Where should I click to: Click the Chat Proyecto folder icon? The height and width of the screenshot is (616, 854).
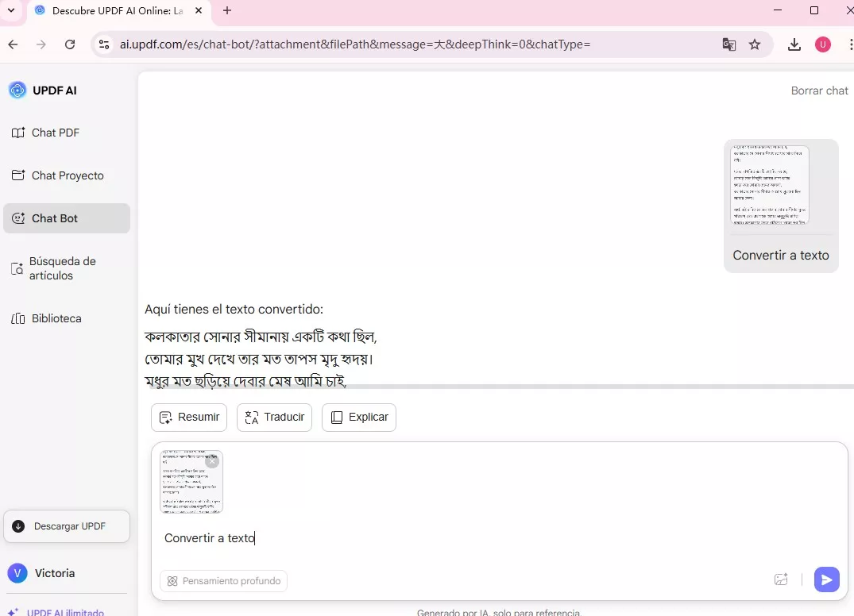click(18, 175)
